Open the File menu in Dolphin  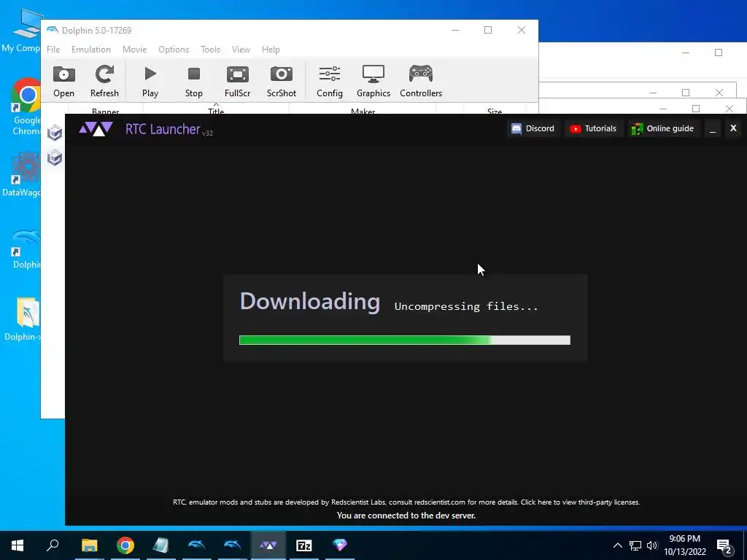pyautogui.click(x=53, y=50)
